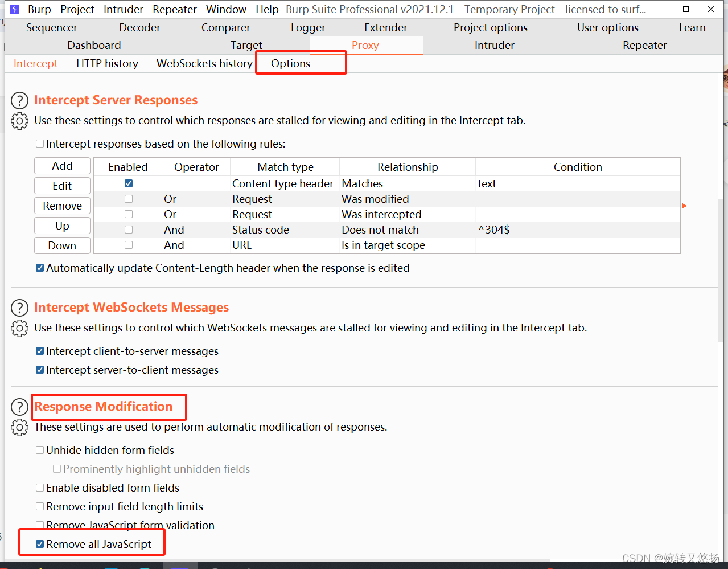Select the 'Was intercepted' relationship cell
The image size is (728, 569).
(408, 214)
